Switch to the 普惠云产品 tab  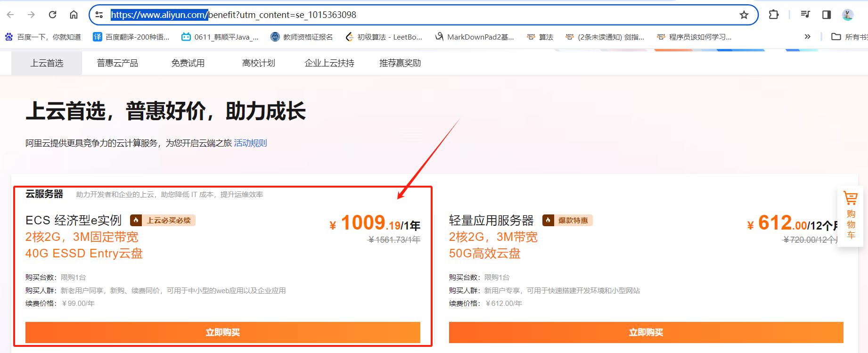(117, 63)
